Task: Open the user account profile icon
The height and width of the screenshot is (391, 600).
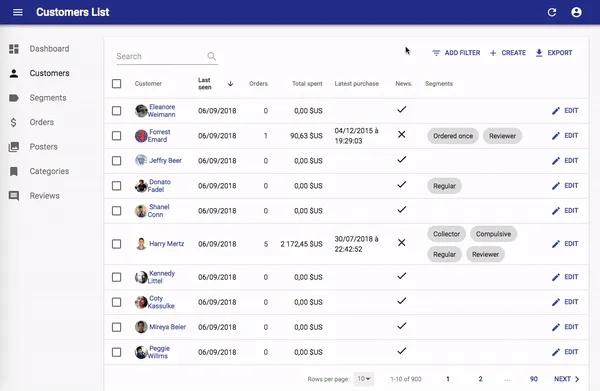Action: [576, 12]
